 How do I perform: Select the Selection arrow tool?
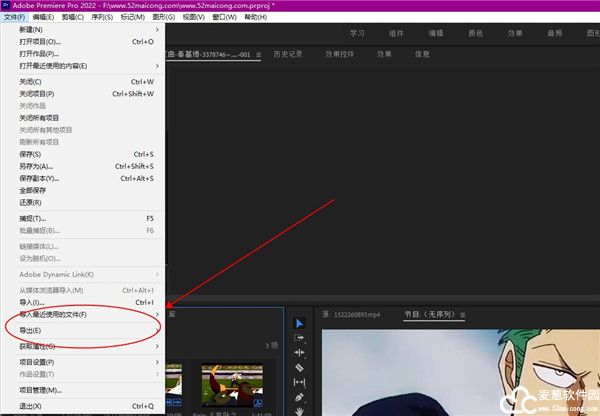coord(299,323)
